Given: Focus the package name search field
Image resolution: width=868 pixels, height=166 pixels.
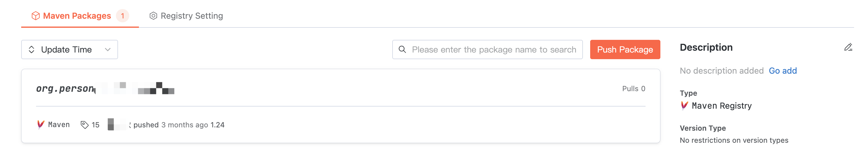Looking at the screenshot, I should [x=494, y=50].
